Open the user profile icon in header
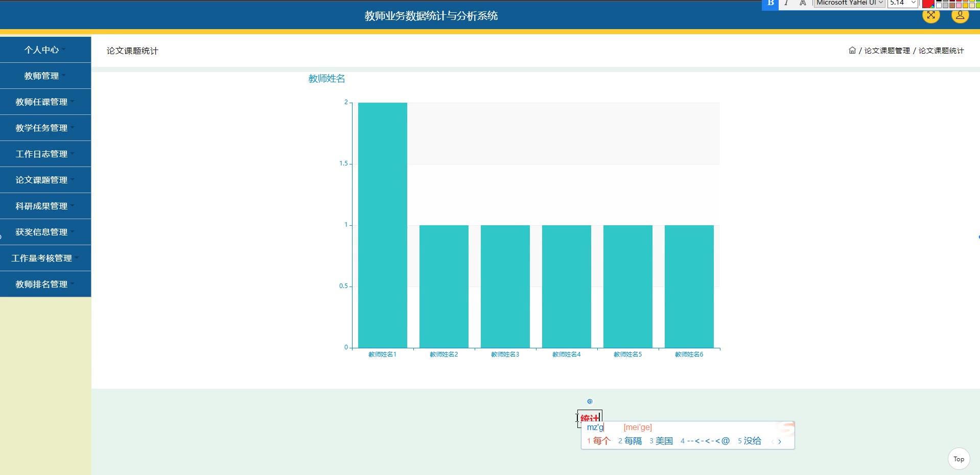 click(x=960, y=15)
